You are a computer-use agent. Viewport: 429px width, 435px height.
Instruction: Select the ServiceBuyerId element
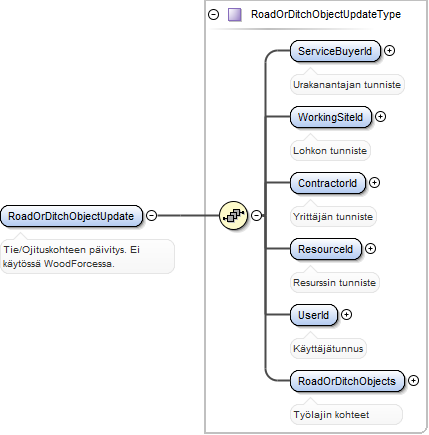tap(335, 51)
